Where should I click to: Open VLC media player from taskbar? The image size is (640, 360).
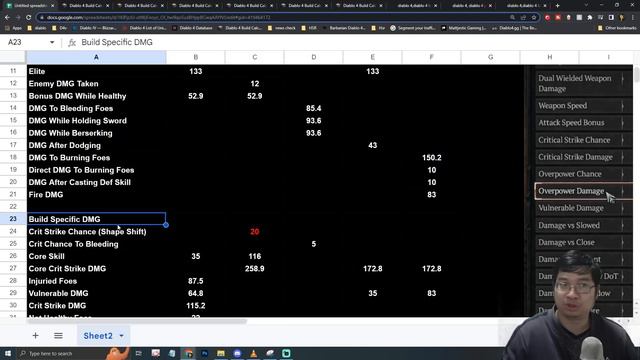253,353
